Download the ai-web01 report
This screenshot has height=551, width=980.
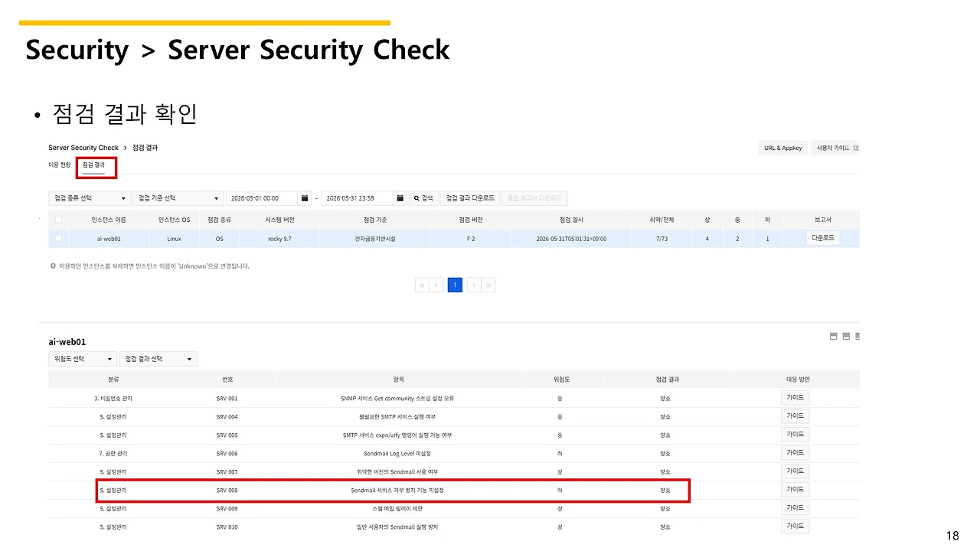[823, 238]
